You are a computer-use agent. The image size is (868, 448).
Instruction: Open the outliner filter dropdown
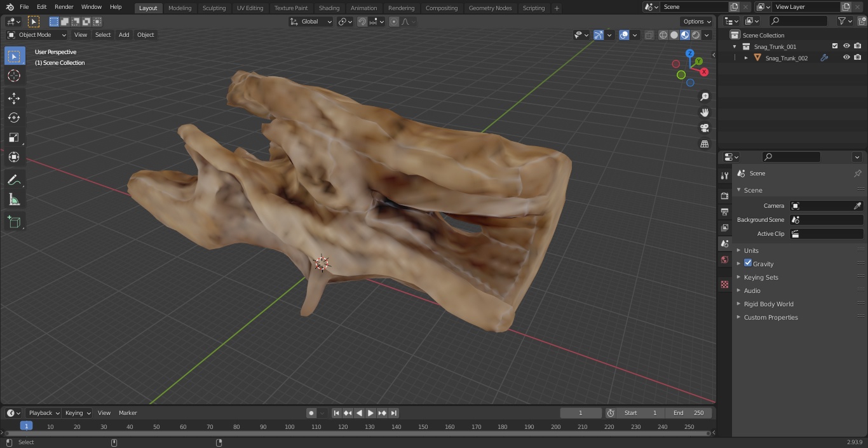(845, 21)
